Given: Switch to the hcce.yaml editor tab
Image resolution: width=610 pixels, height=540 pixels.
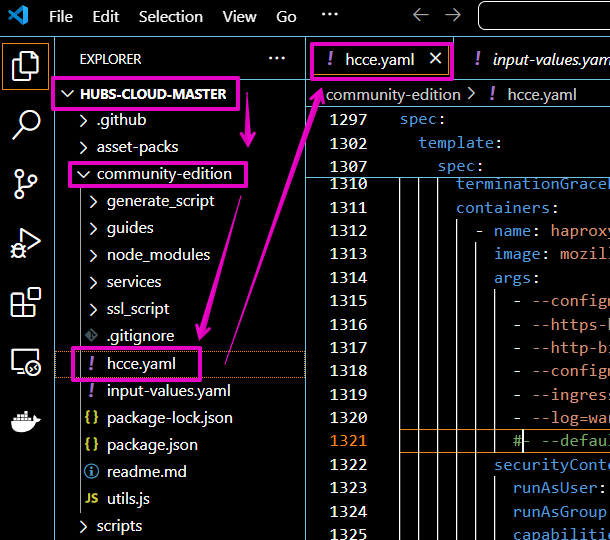Looking at the screenshot, I should click(380, 60).
